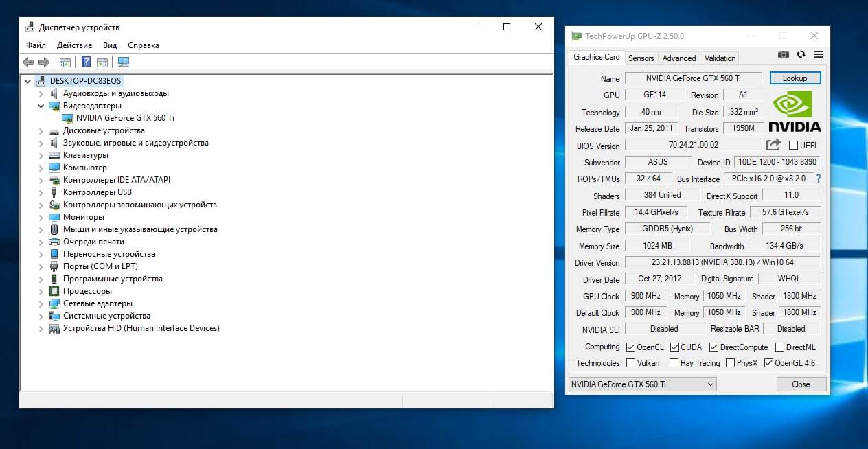Click the GPU-Z screenshot camera icon
The width and height of the screenshot is (868, 449).
(x=783, y=55)
